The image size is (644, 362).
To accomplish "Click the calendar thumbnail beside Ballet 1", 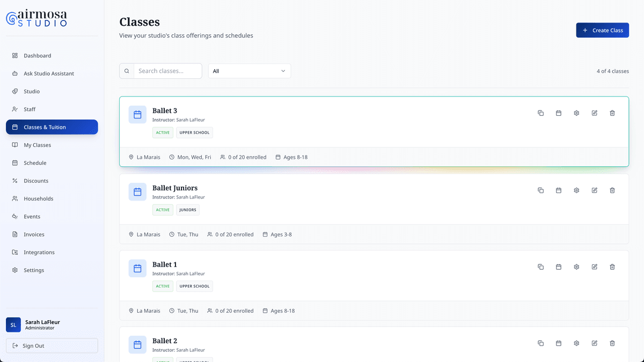I will coord(137,268).
